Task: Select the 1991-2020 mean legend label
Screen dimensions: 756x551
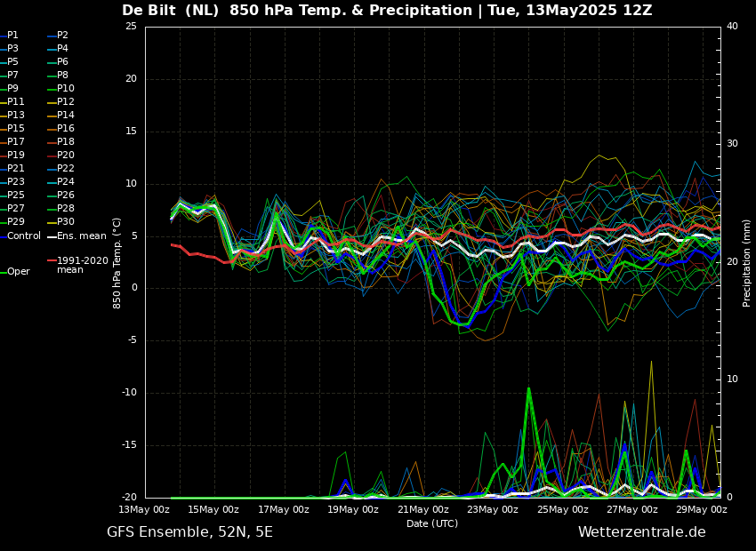Action: tap(82, 266)
